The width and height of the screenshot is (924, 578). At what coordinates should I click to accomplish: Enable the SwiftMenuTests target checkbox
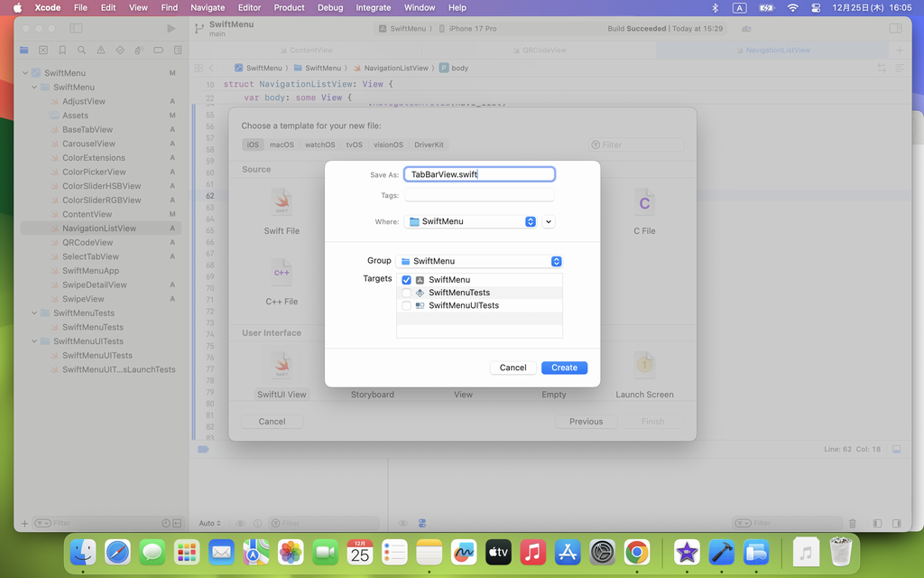(406, 293)
